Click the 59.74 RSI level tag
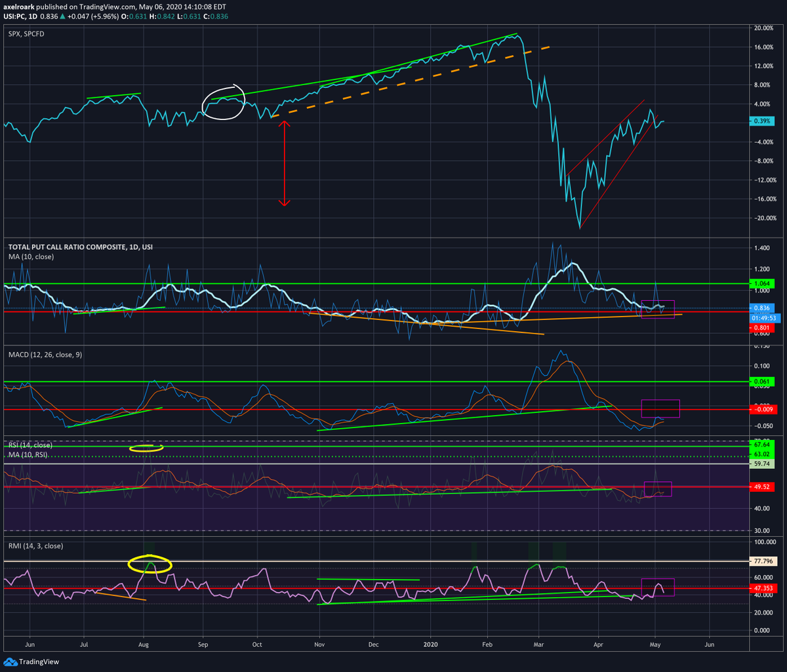 pos(761,464)
